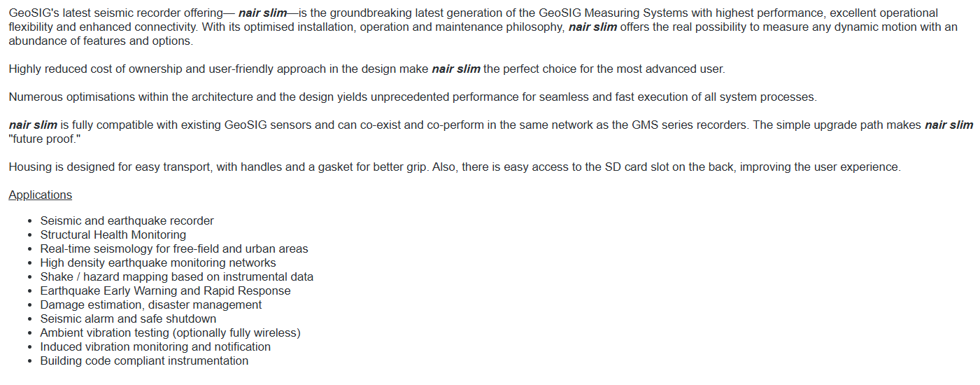The width and height of the screenshot is (980, 385).
Task: Click the "Shake / hazard mapping" bullet
Action: 176,276
